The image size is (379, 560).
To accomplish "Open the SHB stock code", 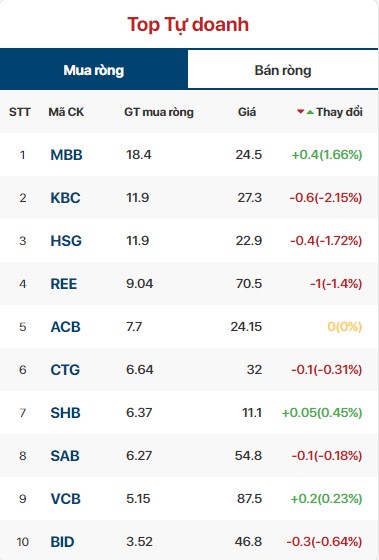I will [65, 413].
